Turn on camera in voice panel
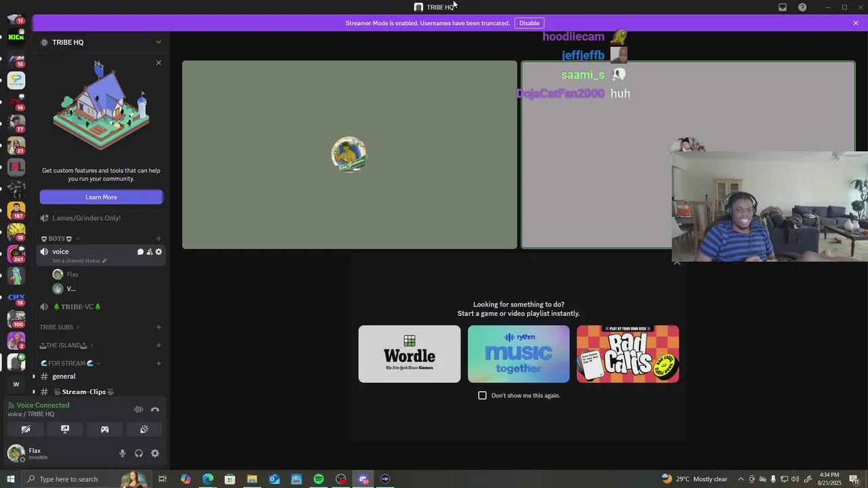This screenshot has height=488, width=868. 26,429
